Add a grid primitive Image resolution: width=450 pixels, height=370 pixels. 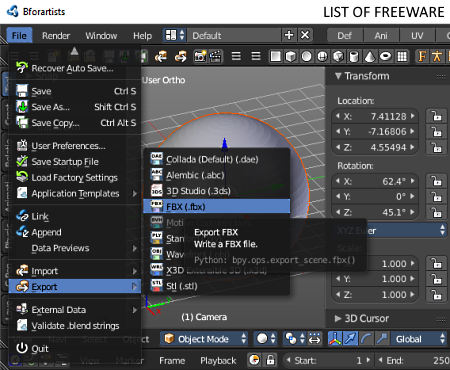pyautogui.click(x=402, y=57)
